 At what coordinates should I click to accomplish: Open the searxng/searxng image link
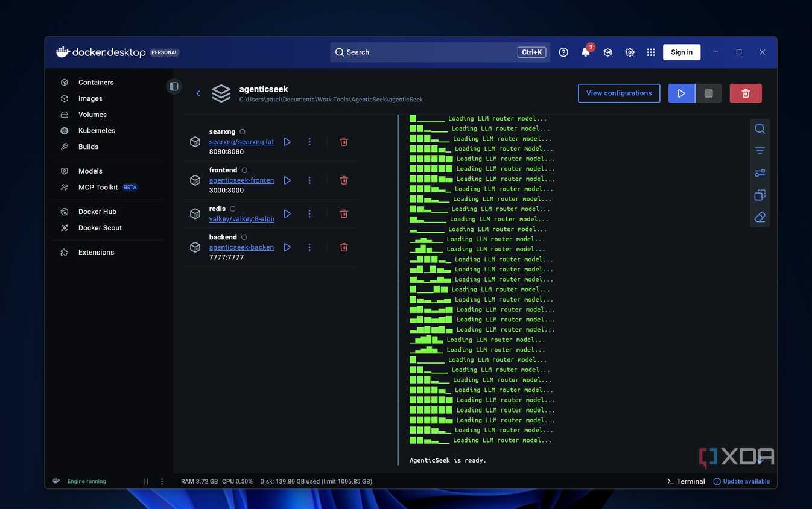pos(241,142)
